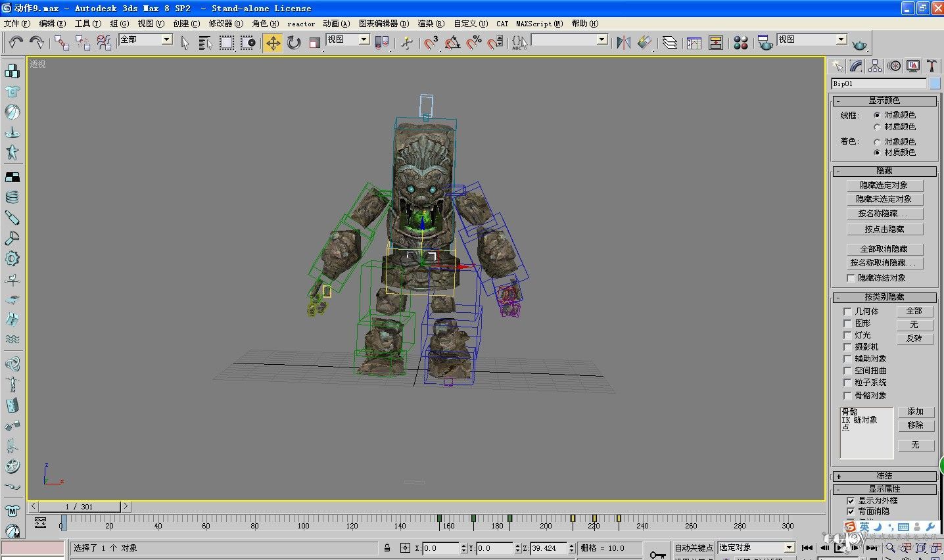Click the Align tool icon

coord(645,43)
